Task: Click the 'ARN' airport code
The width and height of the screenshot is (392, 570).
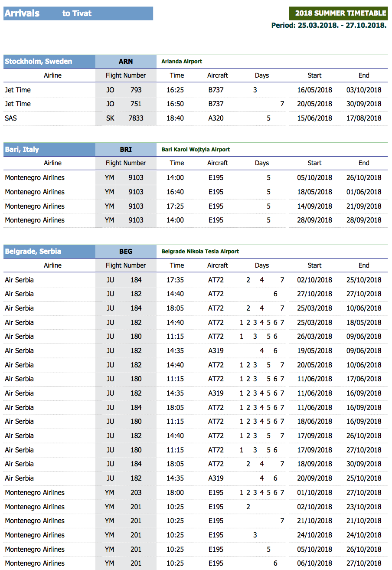Action: pyautogui.click(x=126, y=62)
